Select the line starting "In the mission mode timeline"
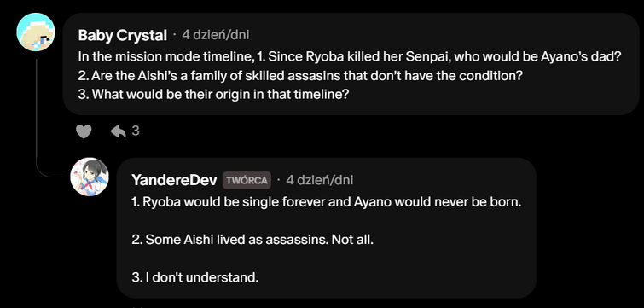The width and height of the screenshot is (644, 308). [x=349, y=57]
